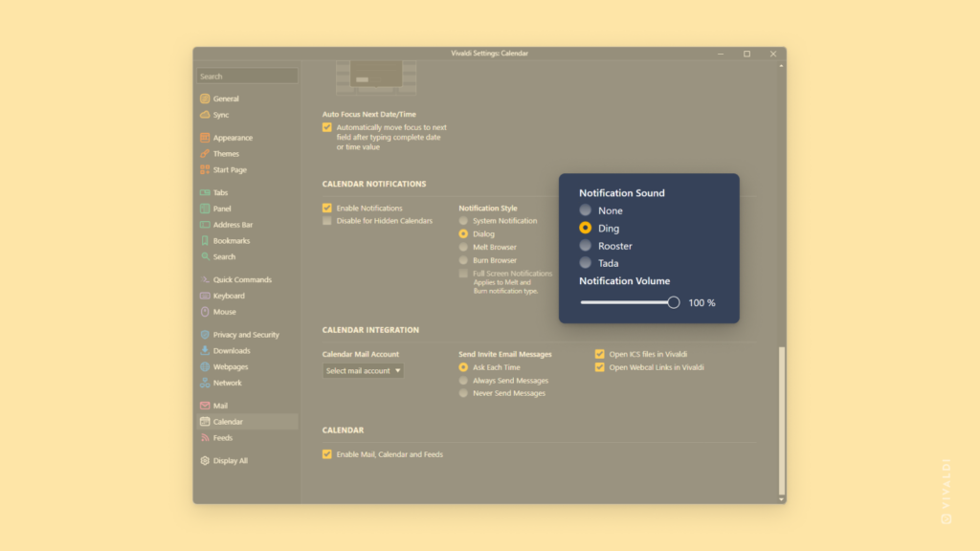Select None notification sound

point(585,210)
